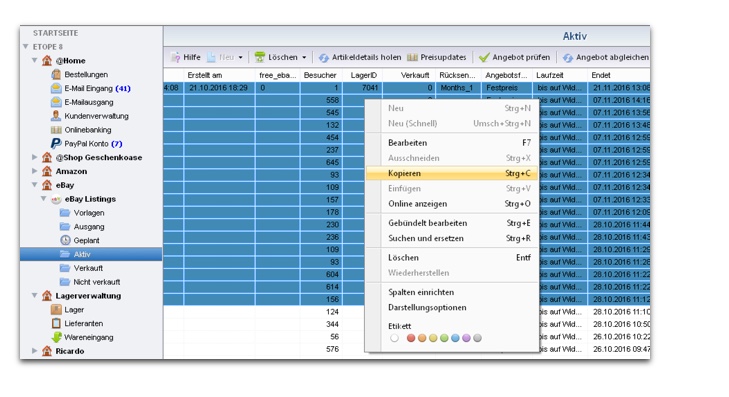The image size is (729, 397).
Task: Select the blue Etikett color
Action: click(455, 338)
